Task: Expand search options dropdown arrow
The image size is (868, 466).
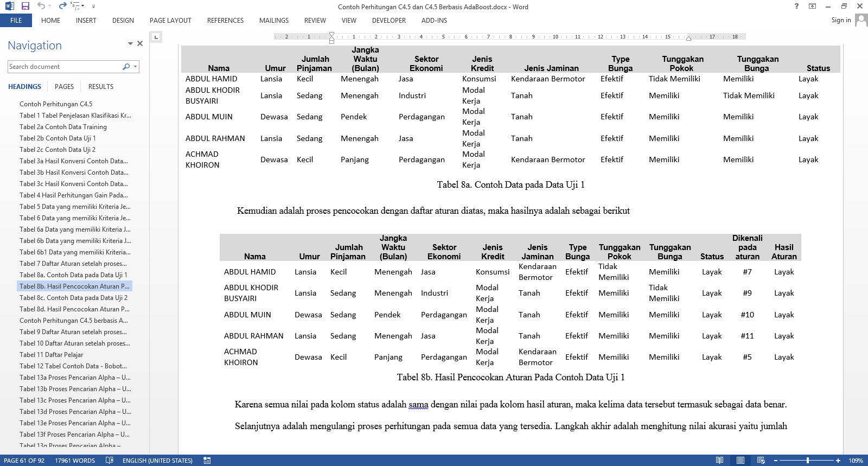Action: pyautogui.click(x=135, y=67)
